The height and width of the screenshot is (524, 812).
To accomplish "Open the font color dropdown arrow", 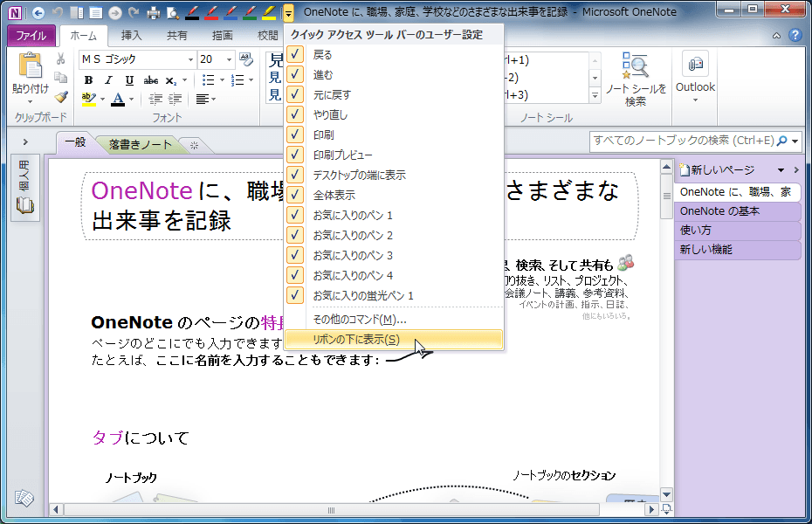I will [132, 99].
